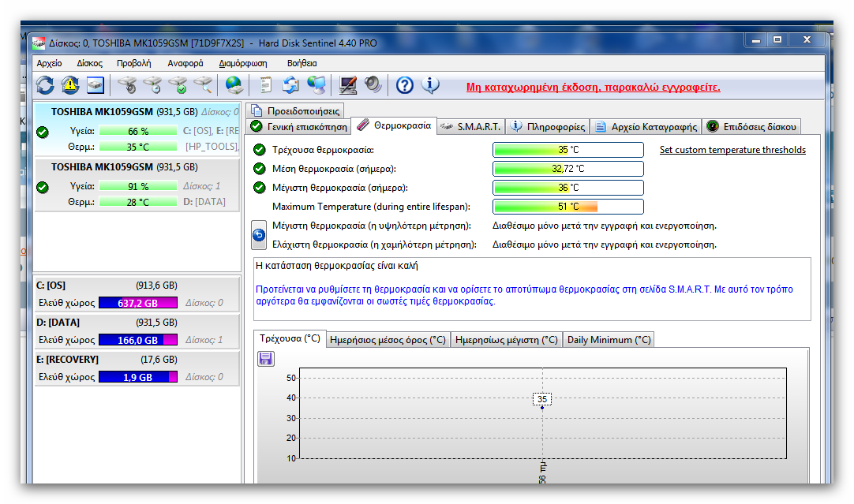Open the Διαμόρφωση menu
The width and height of the screenshot is (854, 504).
(x=243, y=63)
